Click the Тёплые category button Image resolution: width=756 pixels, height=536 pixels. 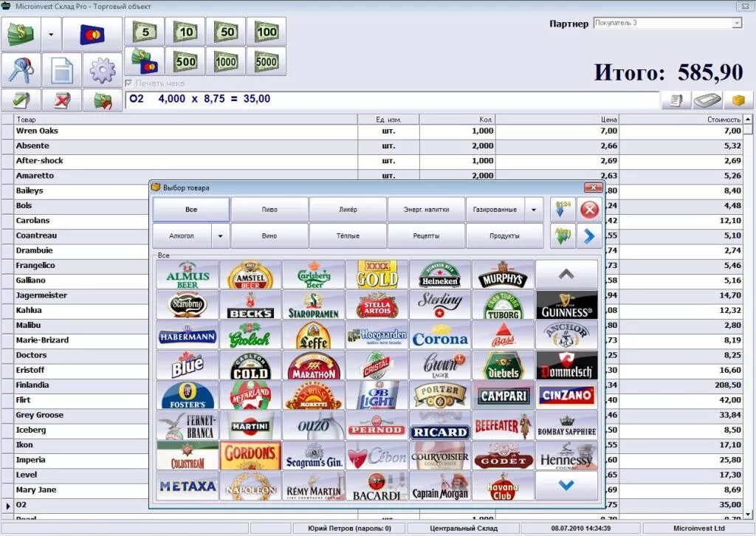(348, 236)
